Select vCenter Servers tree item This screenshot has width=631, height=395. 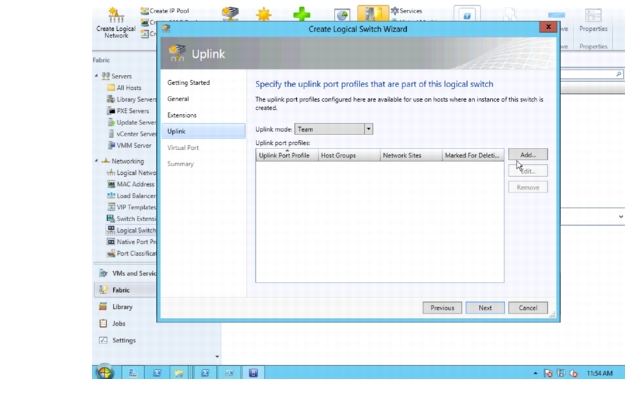click(x=132, y=134)
